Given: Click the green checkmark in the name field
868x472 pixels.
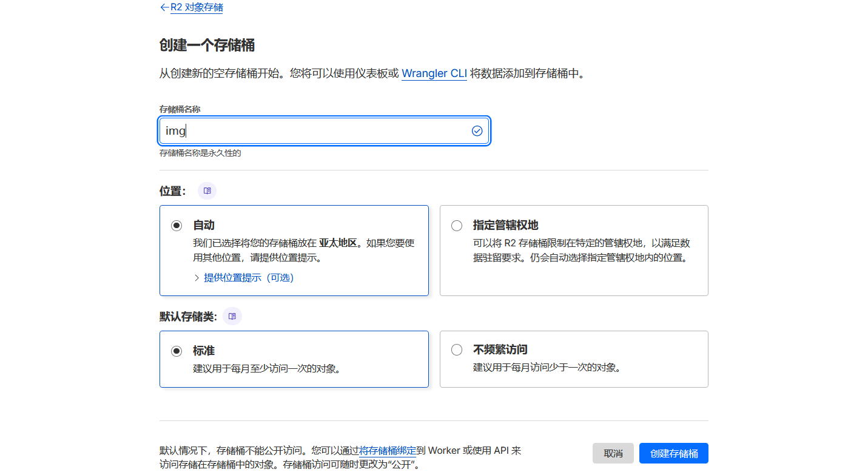Looking at the screenshot, I should click(x=477, y=130).
